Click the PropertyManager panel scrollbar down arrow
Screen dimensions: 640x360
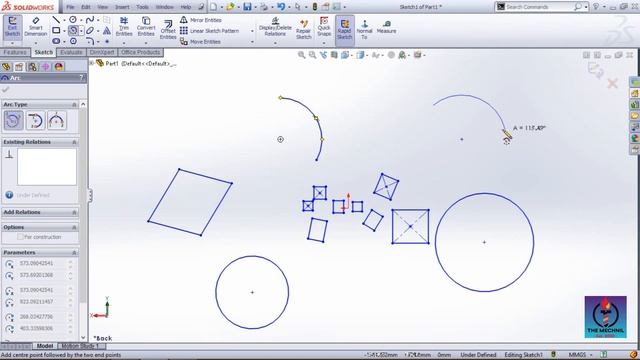click(x=83, y=338)
